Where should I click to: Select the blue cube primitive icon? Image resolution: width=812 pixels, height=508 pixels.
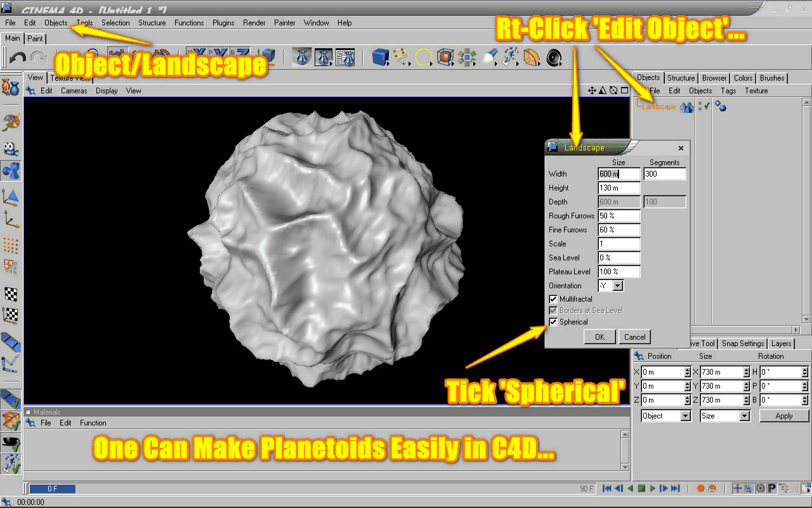point(380,58)
